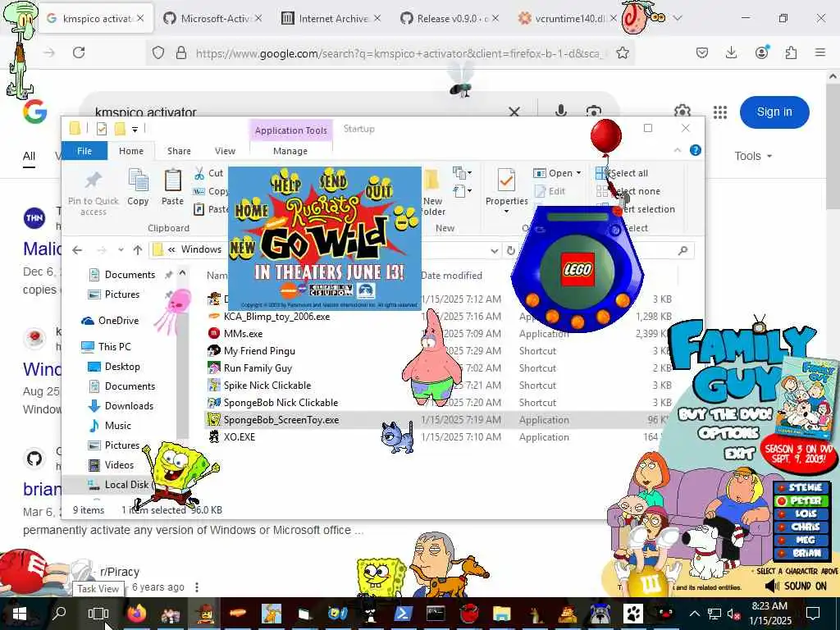The height and width of the screenshot is (630, 840).
Task: Open recent locations dropdown arrow
Action: (x=121, y=250)
